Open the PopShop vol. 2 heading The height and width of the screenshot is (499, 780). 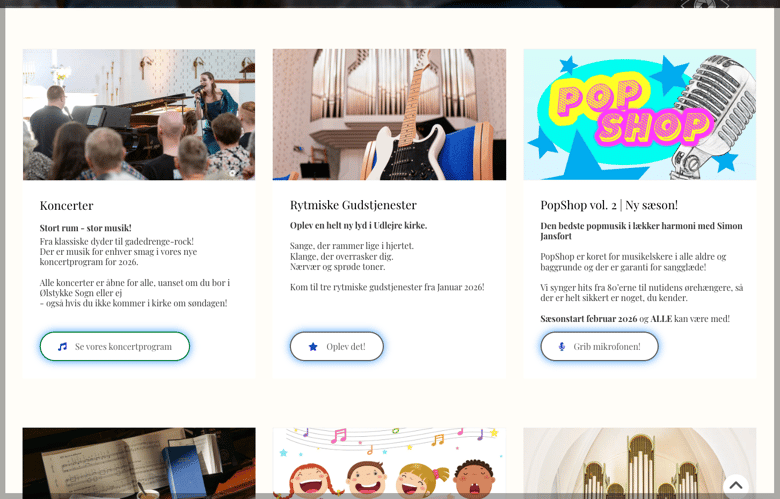609,205
